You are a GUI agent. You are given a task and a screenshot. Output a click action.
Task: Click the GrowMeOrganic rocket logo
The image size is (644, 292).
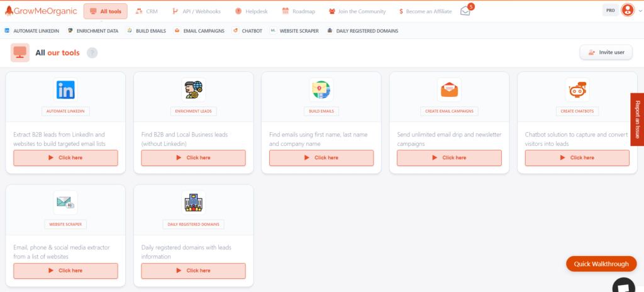click(41, 11)
